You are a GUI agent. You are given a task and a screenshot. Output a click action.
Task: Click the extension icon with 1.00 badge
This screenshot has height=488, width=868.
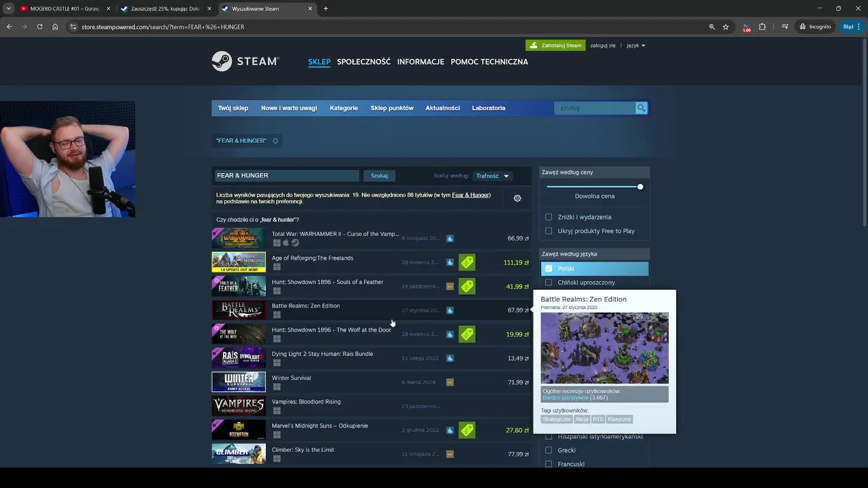point(747,27)
